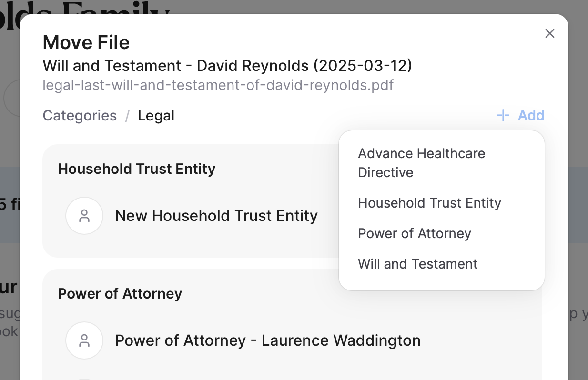Viewport: 588px width, 380px height.
Task: Click the breadcrumb slash separator
Action: pos(127,116)
